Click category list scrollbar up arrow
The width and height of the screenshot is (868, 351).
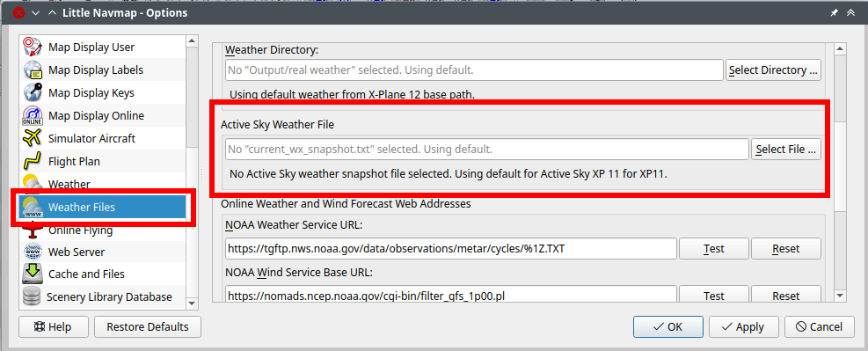[192, 41]
